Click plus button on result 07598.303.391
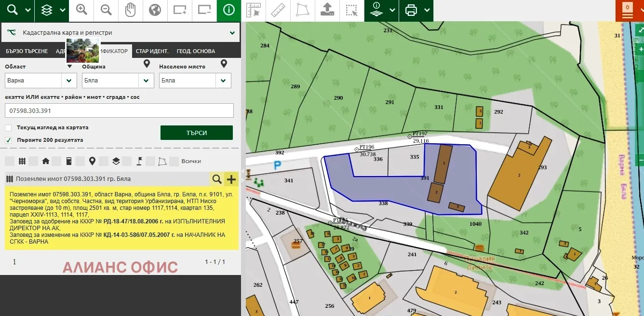This screenshot has width=644, height=316. [x=231, y=179]
